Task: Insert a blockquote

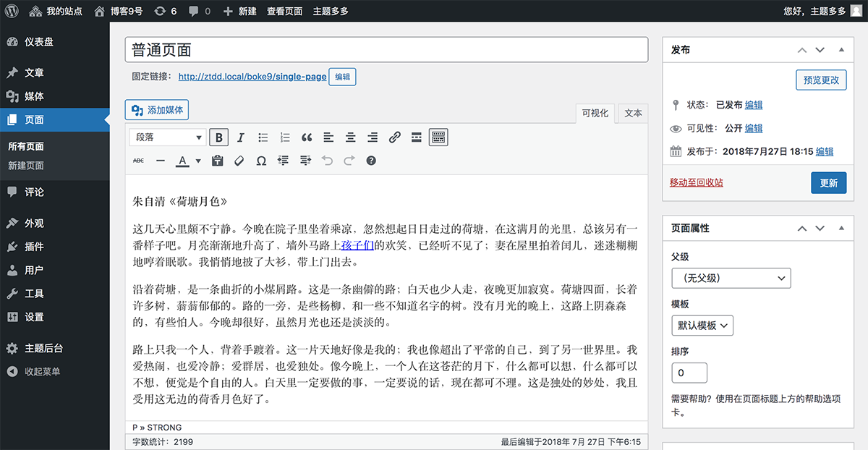Action: [x=307, y=137]
